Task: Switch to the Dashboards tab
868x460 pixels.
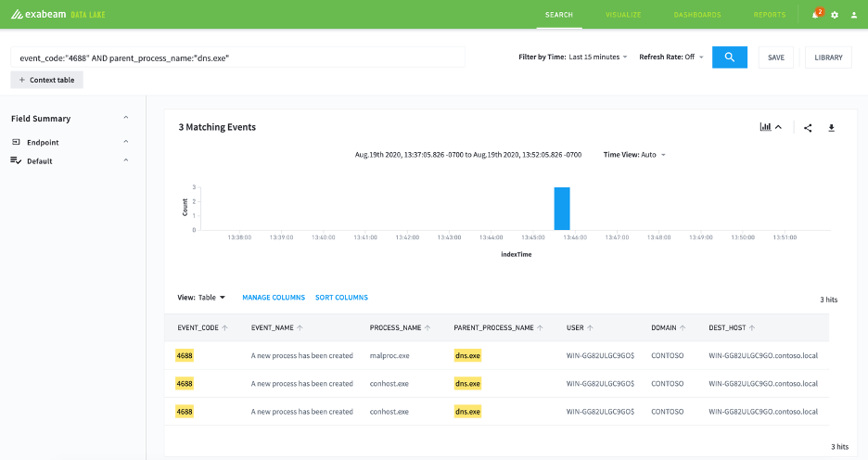Action: [x=697, y=15]
